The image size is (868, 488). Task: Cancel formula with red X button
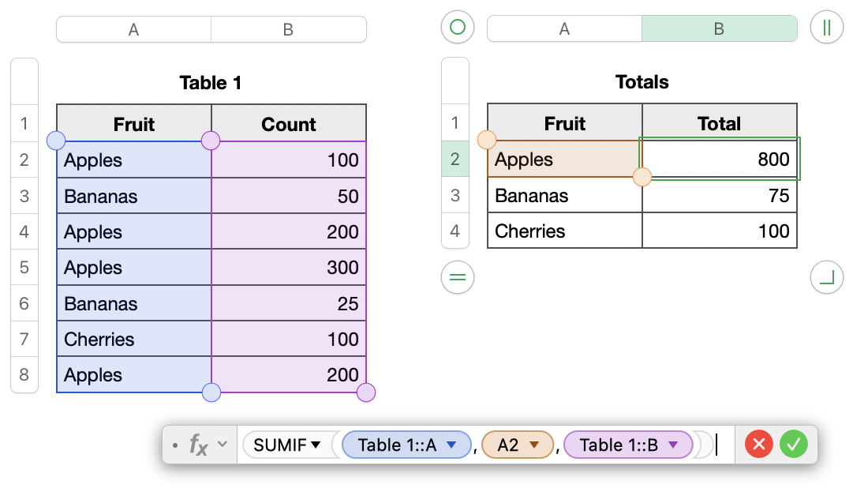click(x=759, y=445)
